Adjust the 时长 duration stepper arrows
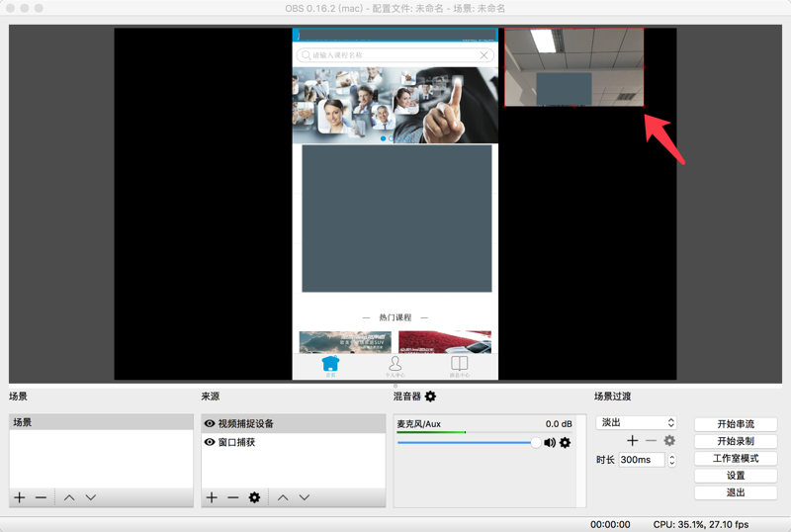Screen dimensions: 791x532 pos(672,460)
